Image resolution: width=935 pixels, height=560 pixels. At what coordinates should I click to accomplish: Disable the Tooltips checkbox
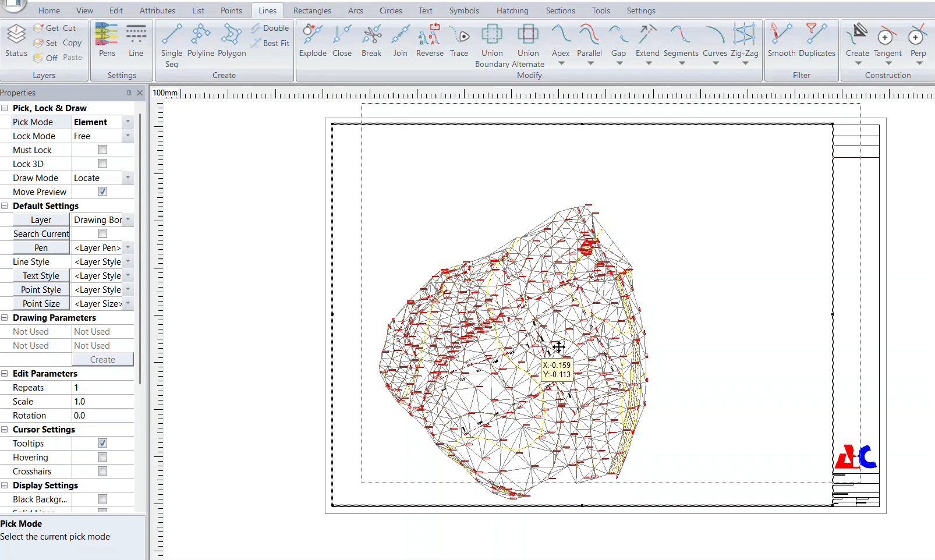point(102,443)
